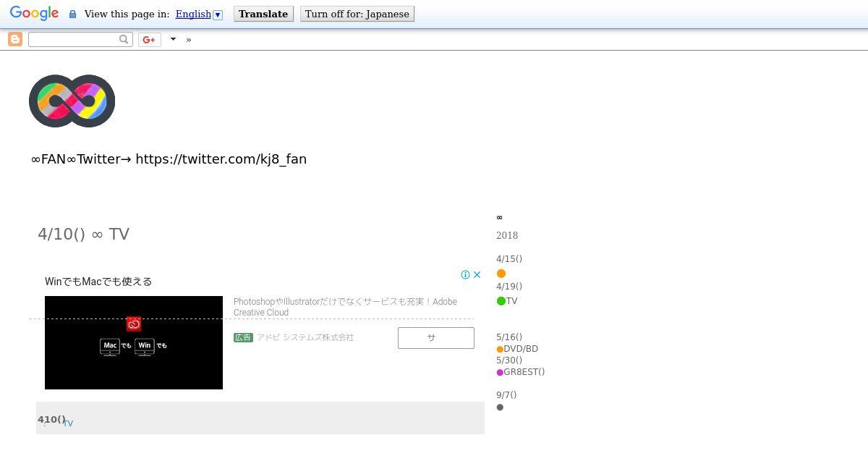Image resolution: width=868 pixels, height=456 pixels.
Task: Click the ad info icon
Action: (466, 274)
